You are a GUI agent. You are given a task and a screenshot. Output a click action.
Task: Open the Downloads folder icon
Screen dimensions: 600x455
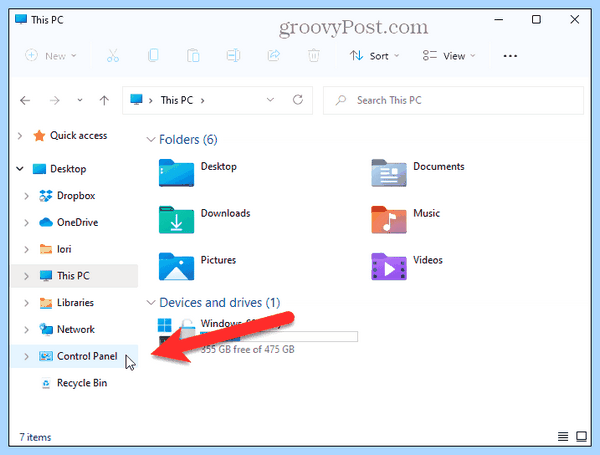point(176,220)
